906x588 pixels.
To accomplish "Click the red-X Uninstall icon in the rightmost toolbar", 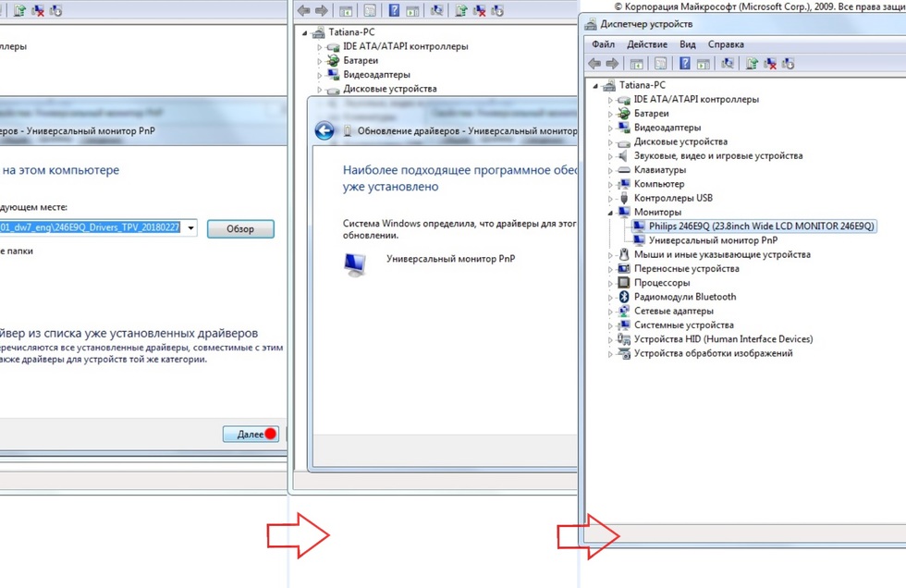I will pyautogui.click(x=769, y=64).
